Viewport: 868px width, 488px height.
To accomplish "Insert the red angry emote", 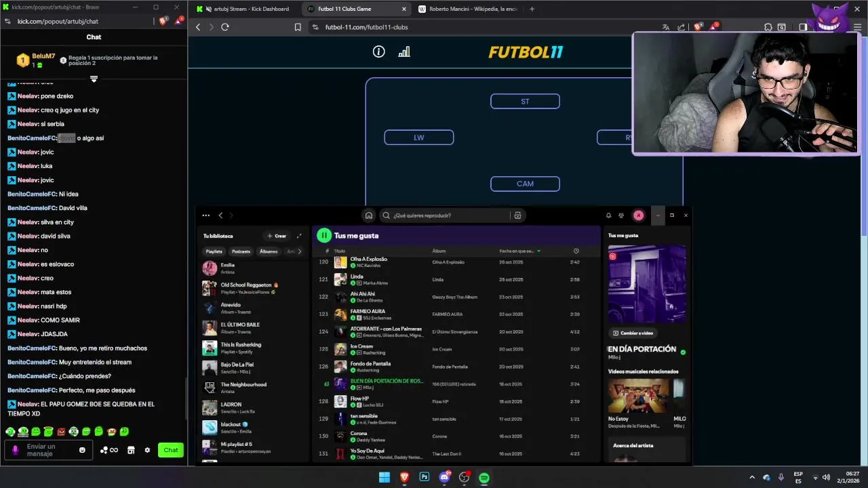I will point(61,431).
